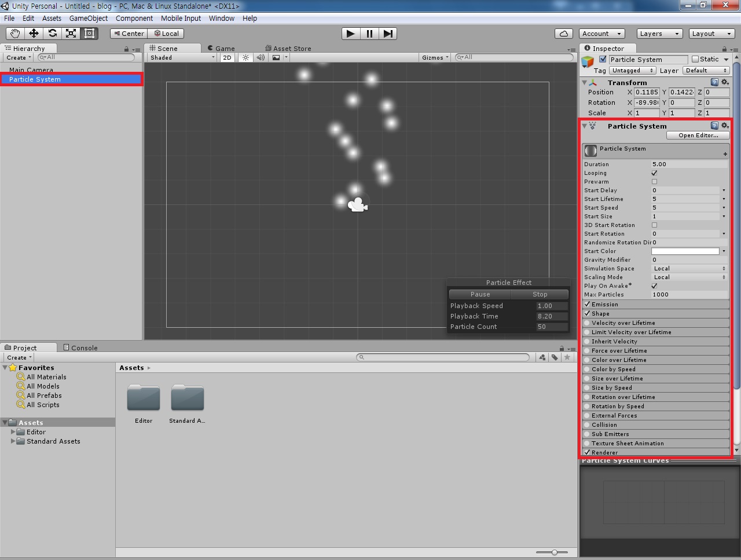Click the Step frame button
The height and width of the screenshot is (560, 741).
pyautogui.click(x=388, y=34)
